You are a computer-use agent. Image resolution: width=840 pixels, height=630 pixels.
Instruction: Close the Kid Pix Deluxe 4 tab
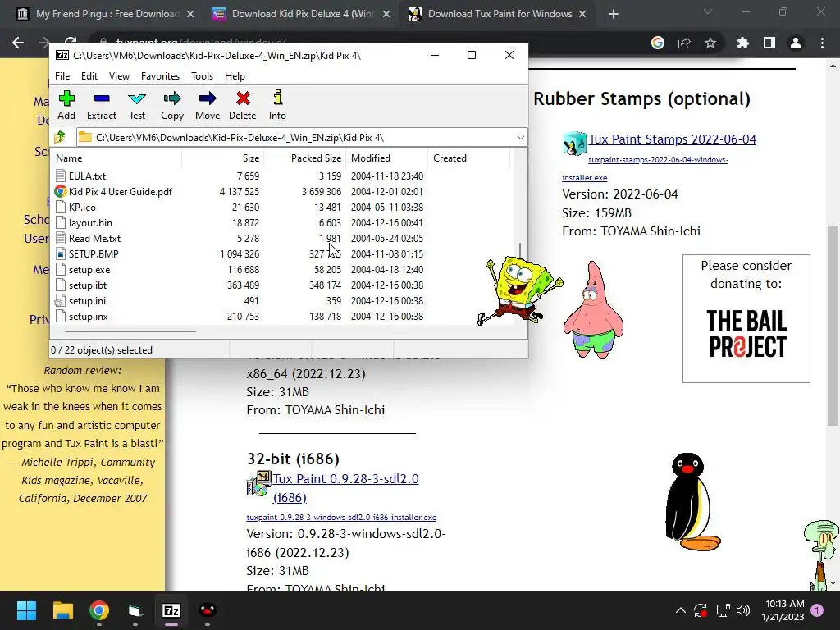[x=386, y=15]
